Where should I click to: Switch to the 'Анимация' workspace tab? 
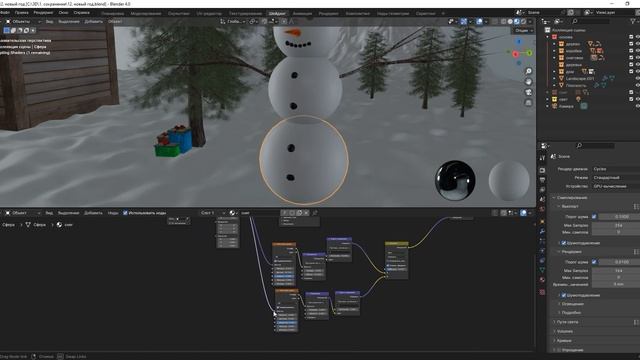point(302,13)
